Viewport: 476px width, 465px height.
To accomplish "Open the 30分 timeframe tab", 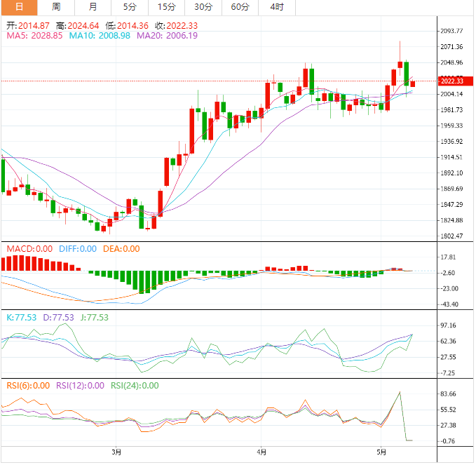I will 203,7.
